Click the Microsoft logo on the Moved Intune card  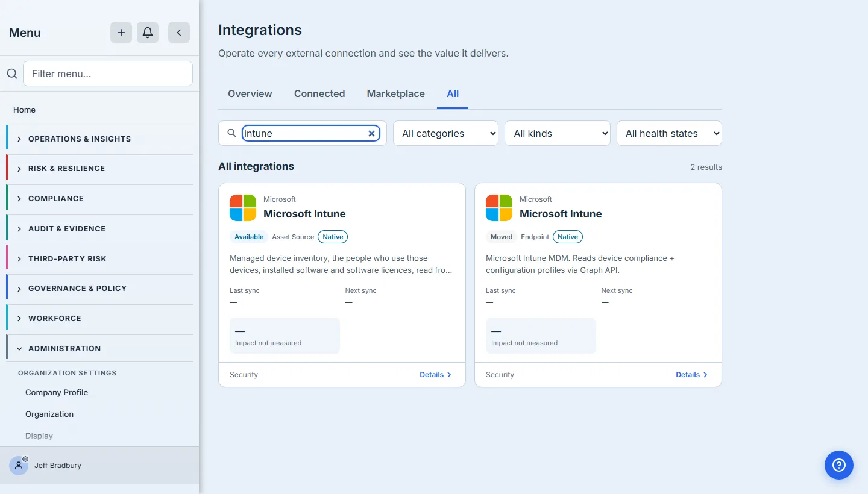(499, 208)
